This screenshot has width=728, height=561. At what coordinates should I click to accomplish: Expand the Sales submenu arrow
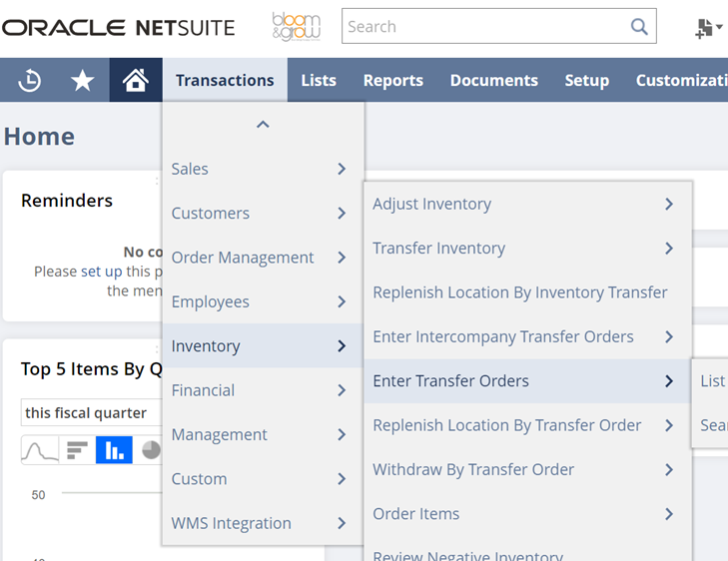click(342, 169)
